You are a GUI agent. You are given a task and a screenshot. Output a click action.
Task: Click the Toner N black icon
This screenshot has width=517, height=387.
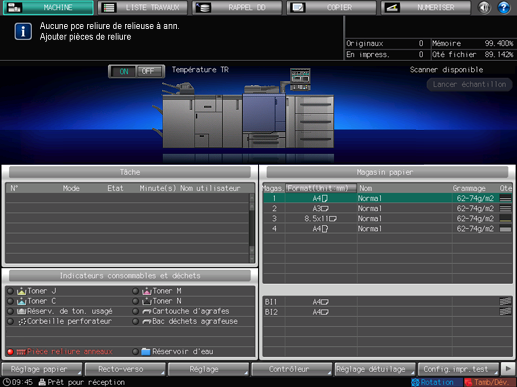(147, 301)
